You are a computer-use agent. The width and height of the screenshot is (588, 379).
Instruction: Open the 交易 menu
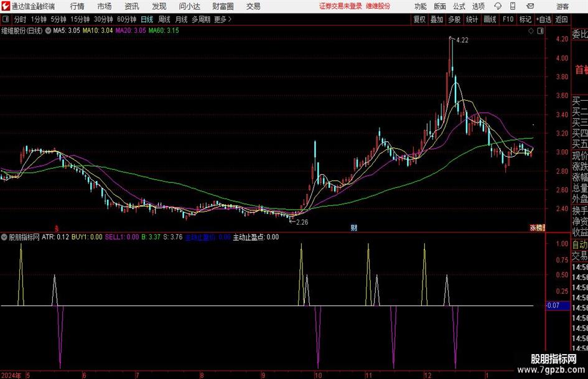pos(253,6)
